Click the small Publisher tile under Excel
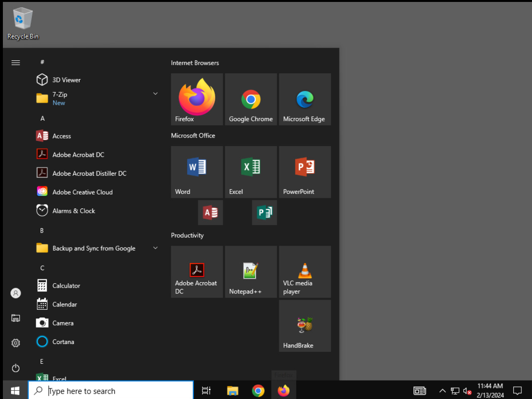This screenshot has width=532, height=399. coord(264,212)
